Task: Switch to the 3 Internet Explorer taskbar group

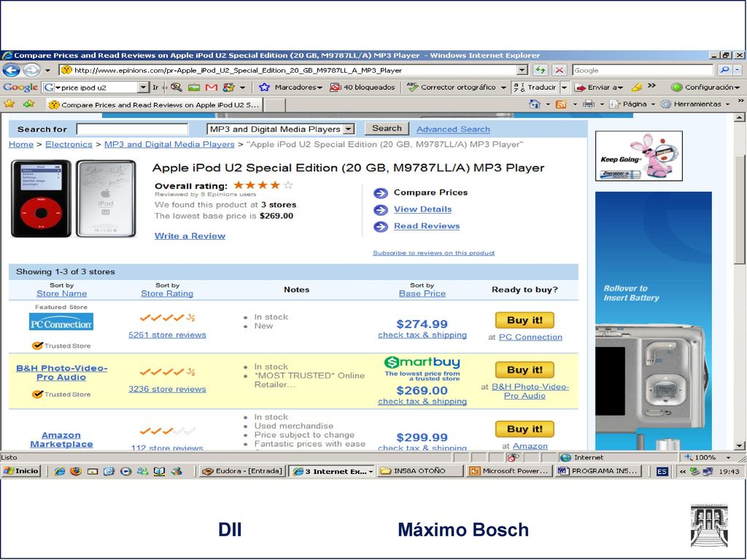Action: coord(332,471)
